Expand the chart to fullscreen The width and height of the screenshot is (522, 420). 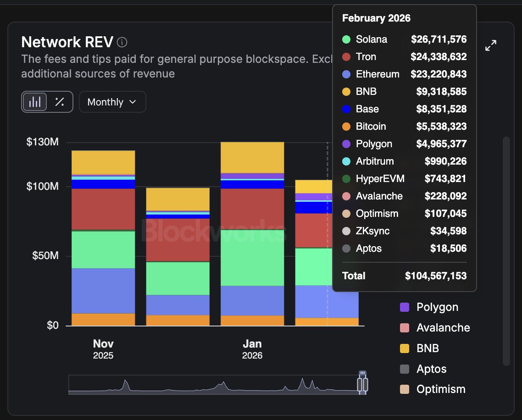click(x=490, y=45)
